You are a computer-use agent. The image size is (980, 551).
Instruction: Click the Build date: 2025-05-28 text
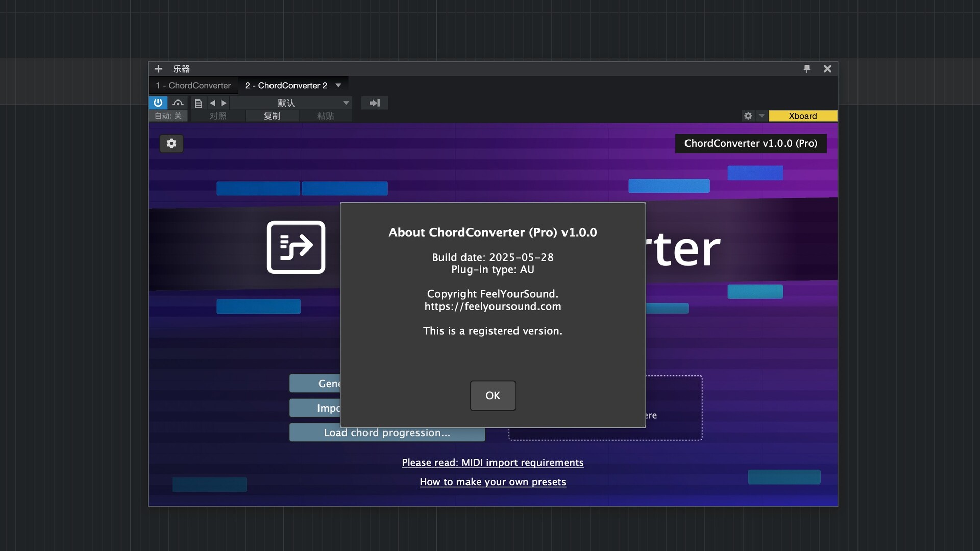[493, 257]
